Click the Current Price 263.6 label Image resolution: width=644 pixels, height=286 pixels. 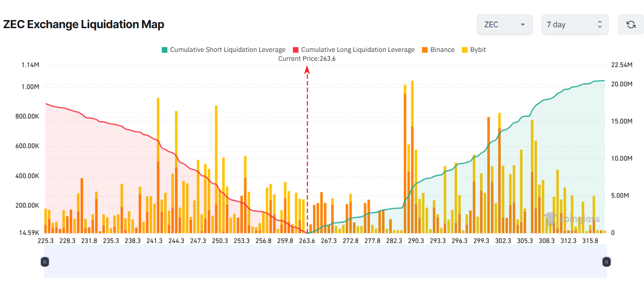point(306,59)
